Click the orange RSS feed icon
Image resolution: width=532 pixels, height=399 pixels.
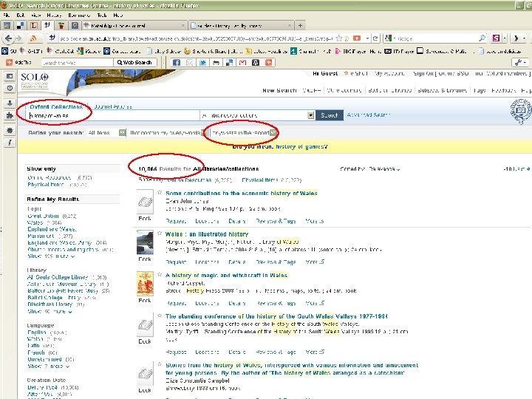point(33,38)
